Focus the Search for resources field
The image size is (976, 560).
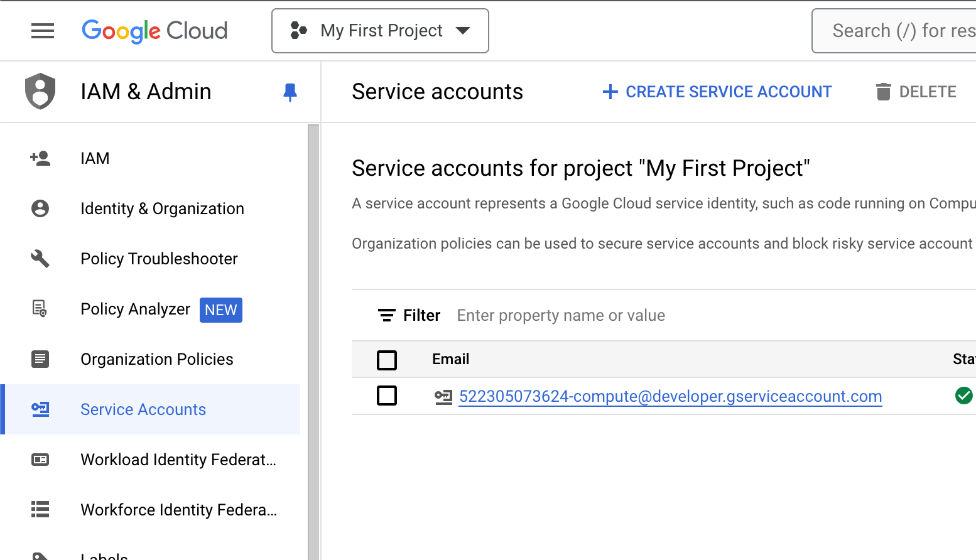tap(894, 31)
